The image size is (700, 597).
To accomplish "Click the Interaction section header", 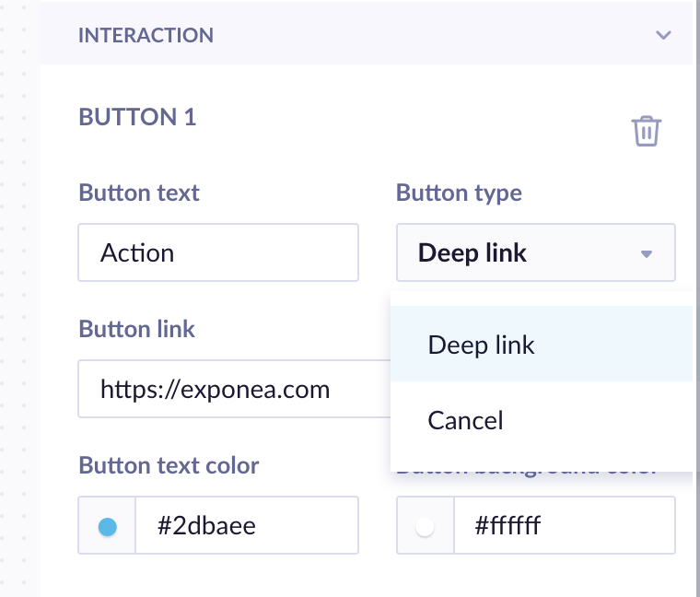I will (146, 36).
